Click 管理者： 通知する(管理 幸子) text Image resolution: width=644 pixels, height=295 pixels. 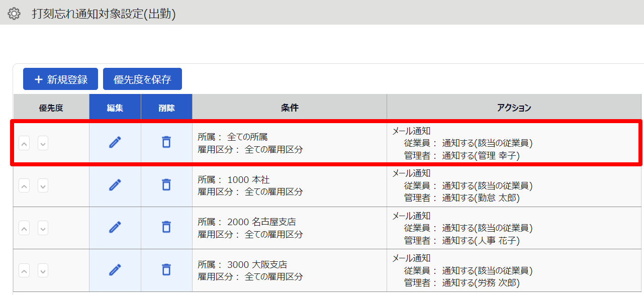coord(462,155)
